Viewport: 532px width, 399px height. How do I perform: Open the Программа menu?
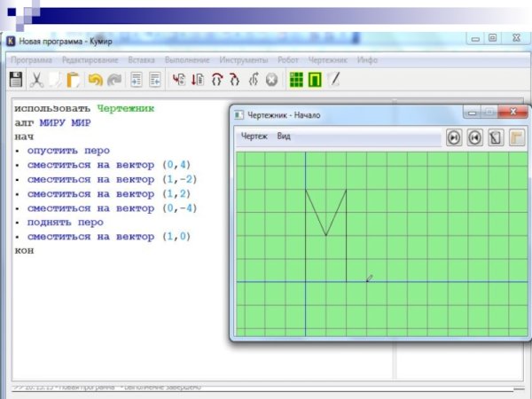[x=31, y=59]
